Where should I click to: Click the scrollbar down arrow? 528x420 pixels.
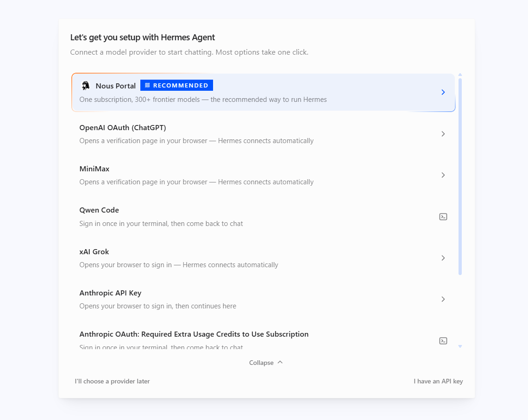pyautogui.click(x=460, y=346)
